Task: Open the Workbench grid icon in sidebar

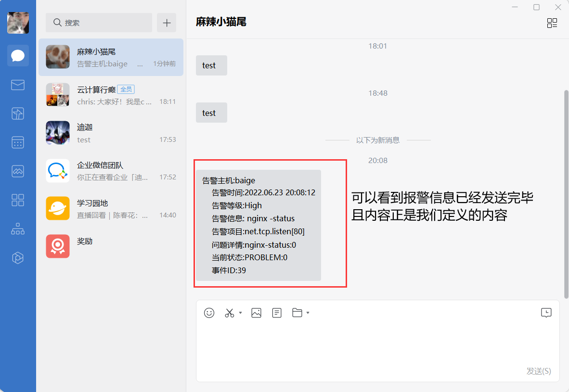Action: pyautogui.click(x=18, y=200)
